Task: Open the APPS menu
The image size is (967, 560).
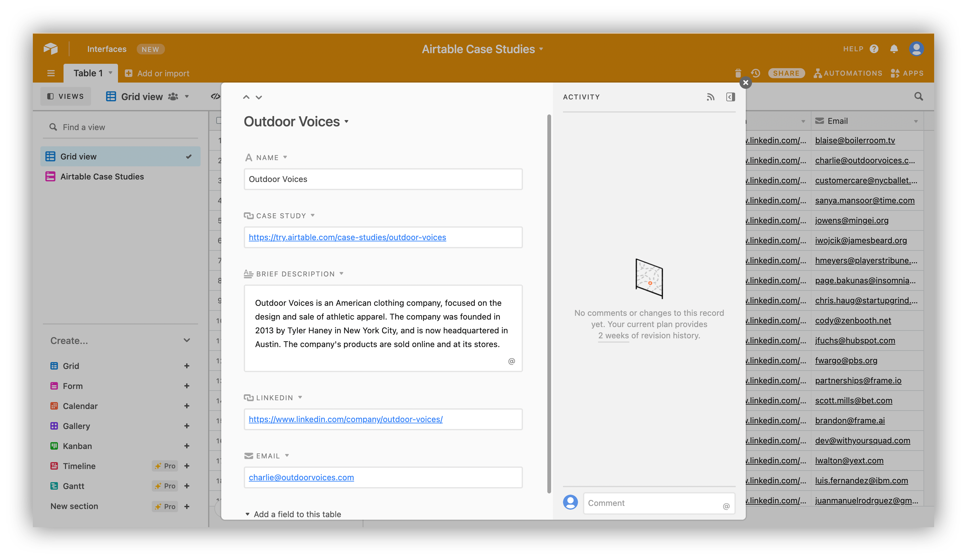Action: (907, 73)
